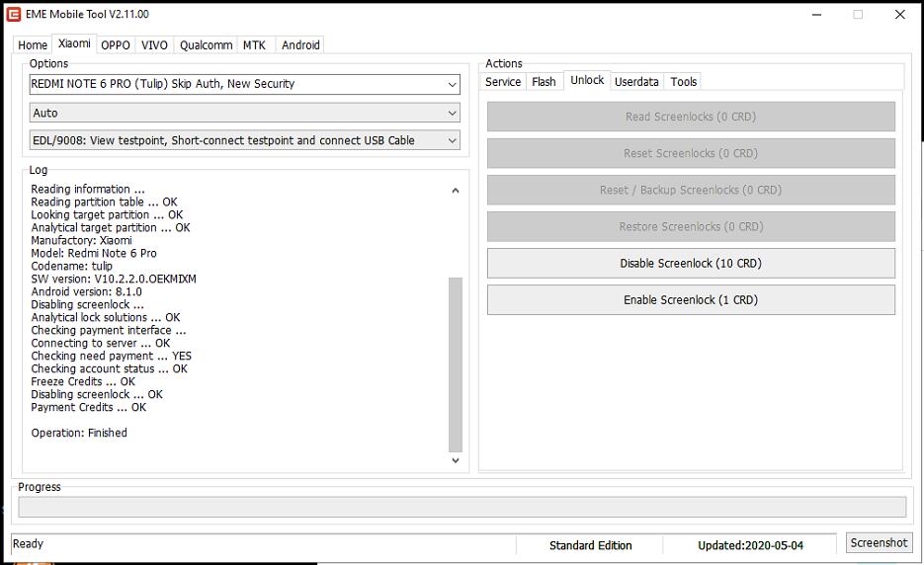The height and width of the screenshot is (565, 924).
Task: Click the 'Standard Edition' status text
Action: click(x=590, y=545)
